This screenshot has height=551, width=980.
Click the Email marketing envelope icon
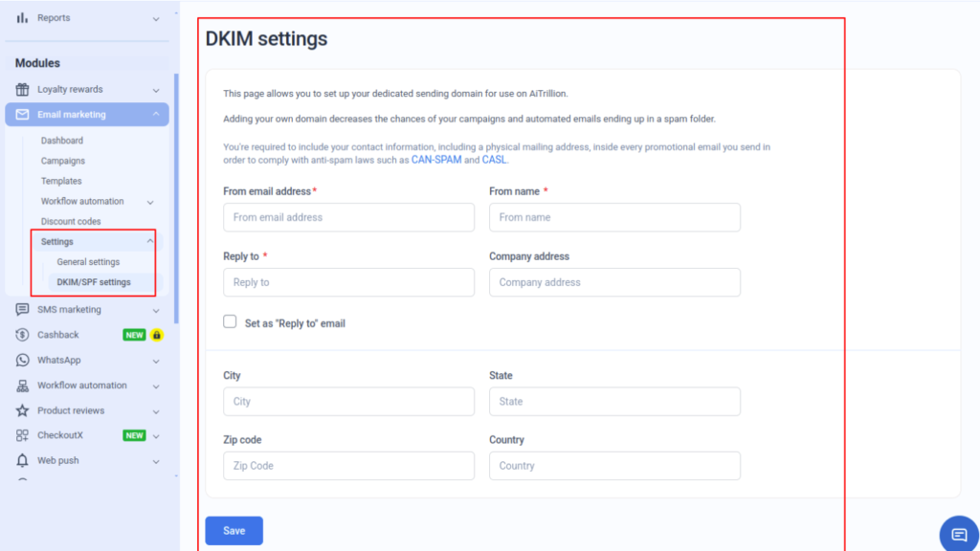tap(20, 114)
